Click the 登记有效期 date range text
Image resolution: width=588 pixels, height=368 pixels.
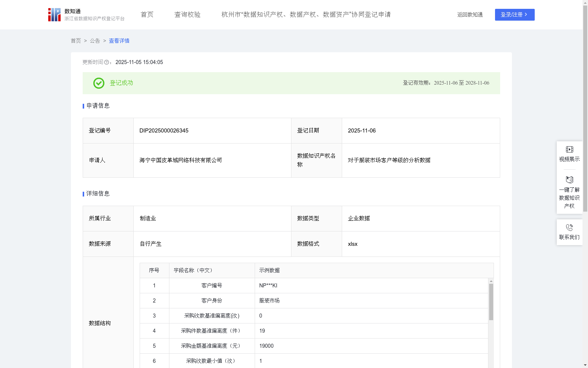click(x=446, y=83)
